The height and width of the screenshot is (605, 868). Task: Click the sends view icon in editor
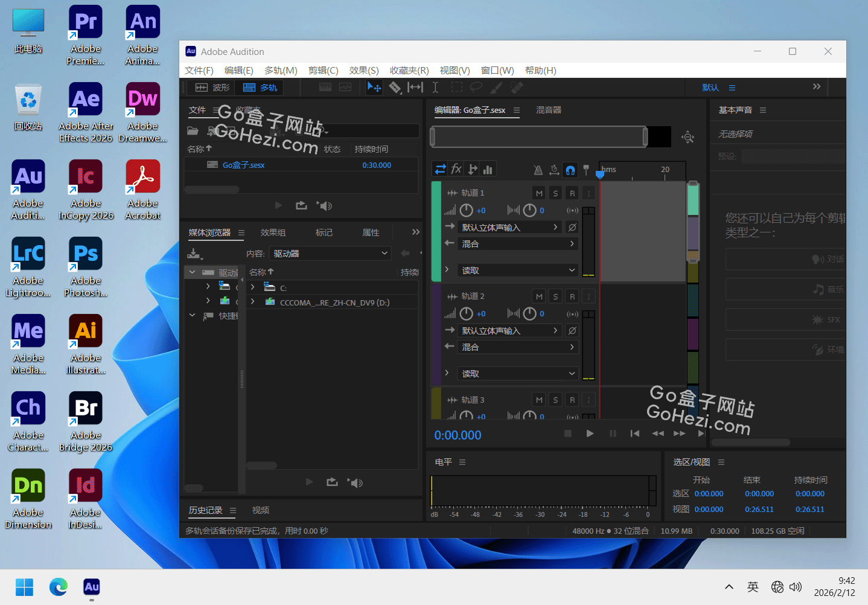click(472, 169)
